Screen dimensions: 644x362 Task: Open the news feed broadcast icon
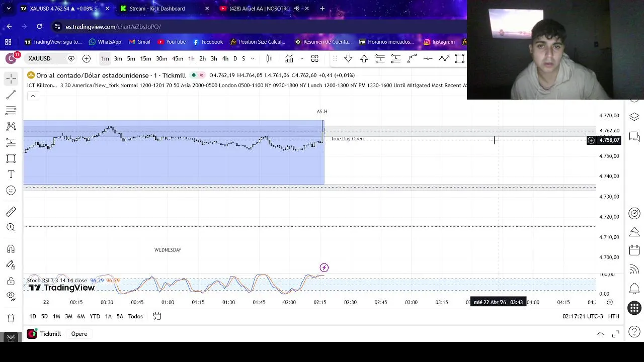pos(634,269)
